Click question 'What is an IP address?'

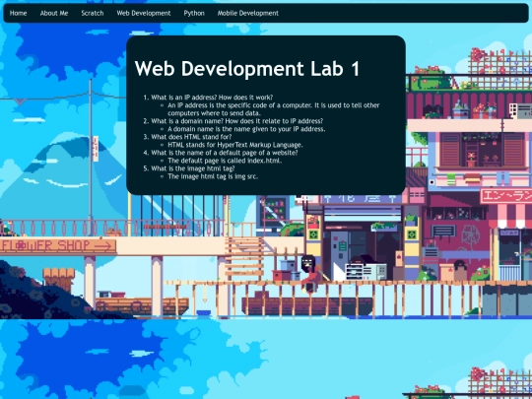(x=212, y=98)
